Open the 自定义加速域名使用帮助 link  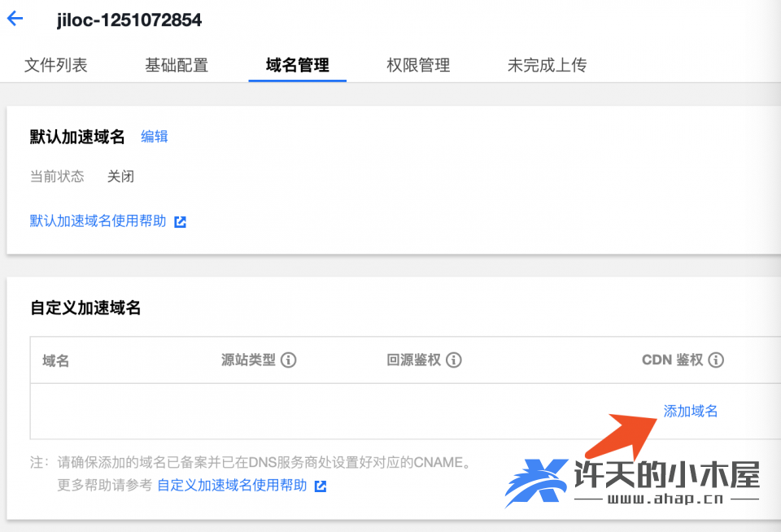point(232,485)
